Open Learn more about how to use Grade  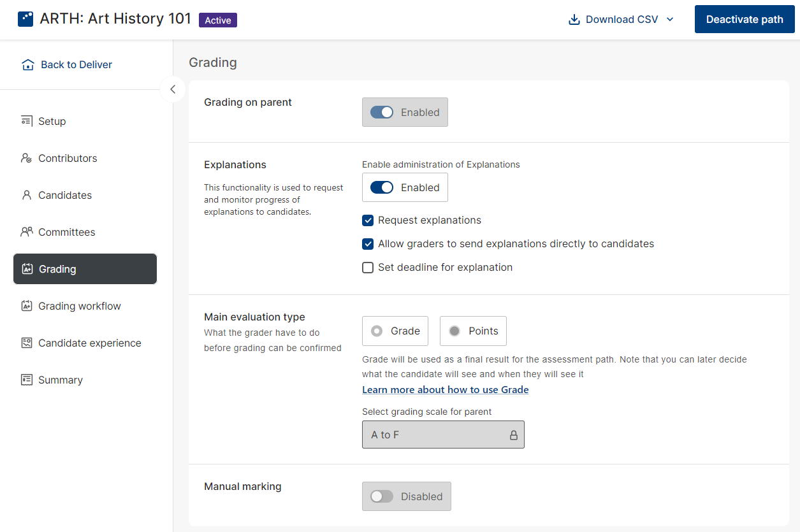(445, 390)
